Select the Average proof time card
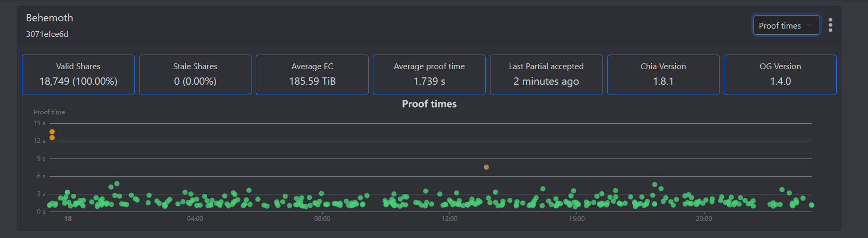 tap(429, 75)
